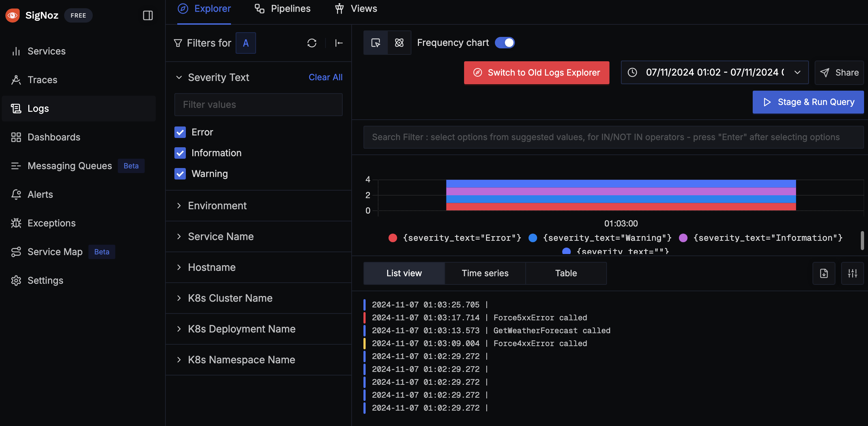Click Stage & Run Query button
The height and width of the screenshot is (426, 868).
pos(808,102)
